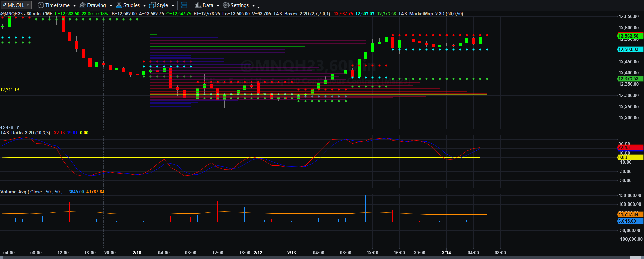The image size is (644, 259).
Task: Open the @MNQH symbol dropdown
Action: tap(16, 5)
